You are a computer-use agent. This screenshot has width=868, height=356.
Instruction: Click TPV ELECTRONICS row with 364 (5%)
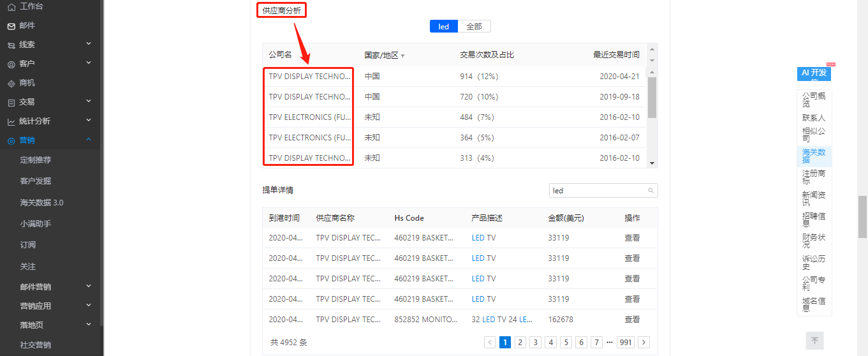tap(455, 138)
